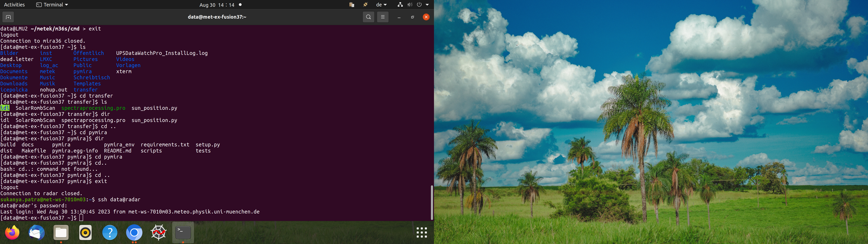Open a new terminal tab
868x244 pixels.
coord(8,17)
